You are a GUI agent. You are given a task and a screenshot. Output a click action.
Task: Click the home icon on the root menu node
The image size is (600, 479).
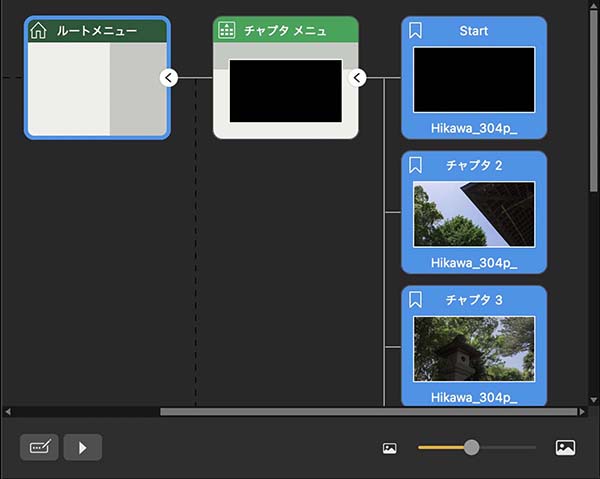click(x=39, y=30)
